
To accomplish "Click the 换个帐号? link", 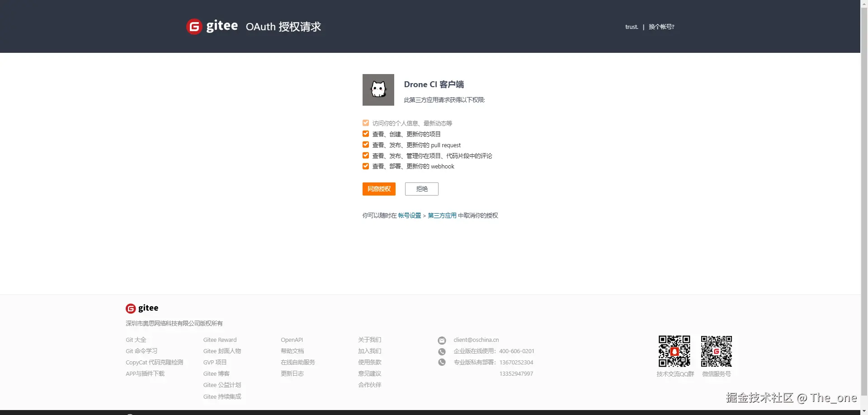I will click(661, 27).
